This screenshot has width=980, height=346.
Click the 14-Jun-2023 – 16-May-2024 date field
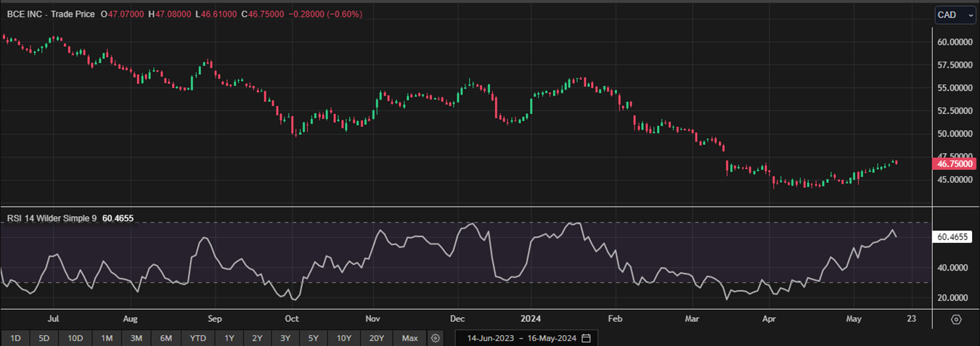tap(528, 338)
